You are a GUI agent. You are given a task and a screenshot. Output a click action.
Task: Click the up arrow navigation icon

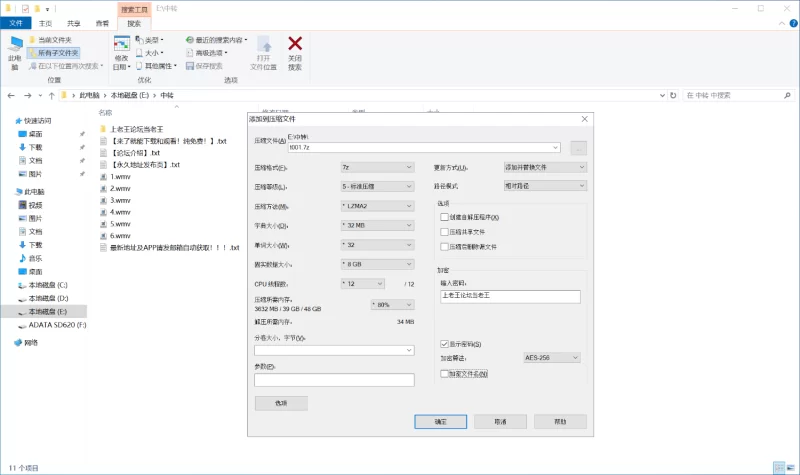(50, 95)
